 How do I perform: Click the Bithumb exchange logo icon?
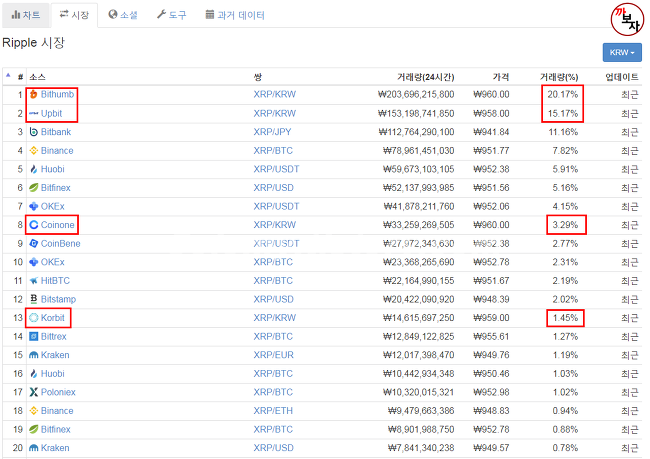tap(34, 95)
